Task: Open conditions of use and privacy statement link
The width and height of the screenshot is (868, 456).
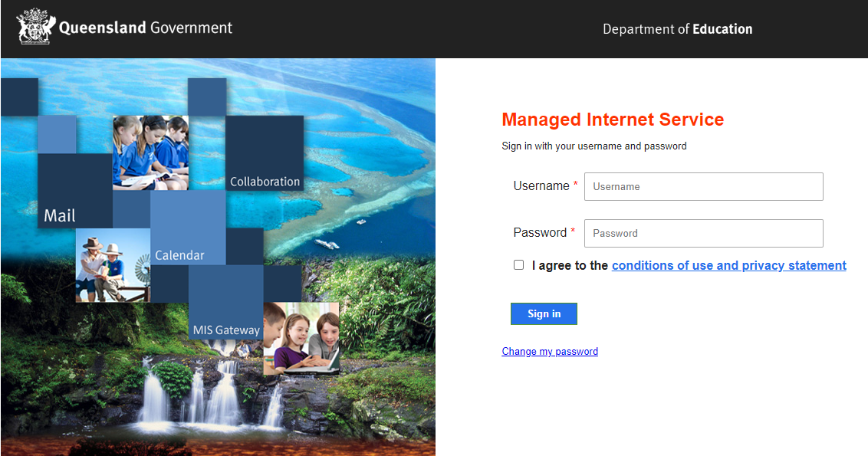Action: 729,266
